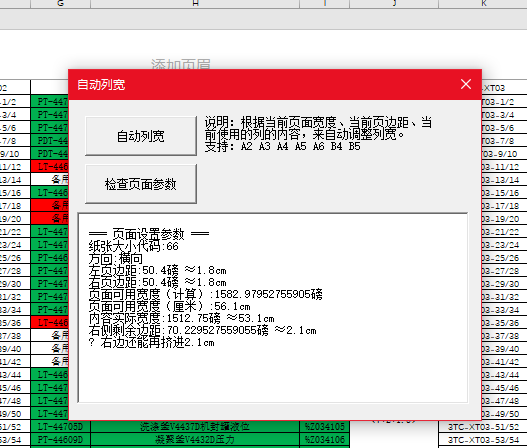Select cell LT-44705D
Image resolution: width=527 pixels, height=448 pixels.
pos(60,427)
